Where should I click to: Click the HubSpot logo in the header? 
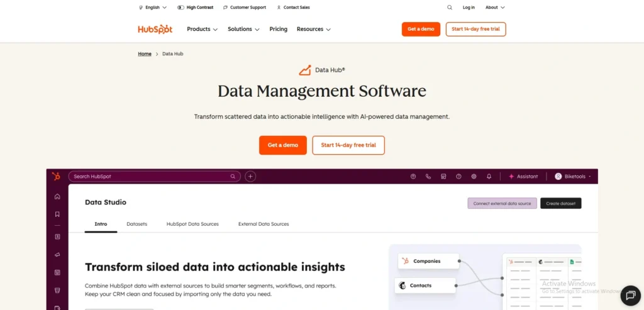point(155,29)
